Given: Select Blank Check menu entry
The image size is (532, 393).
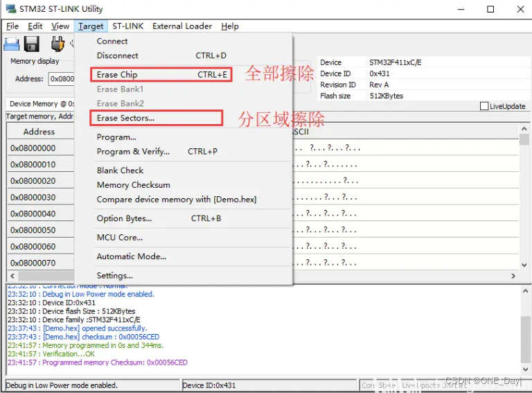Looking at the screenshot, I should (183, 170).
